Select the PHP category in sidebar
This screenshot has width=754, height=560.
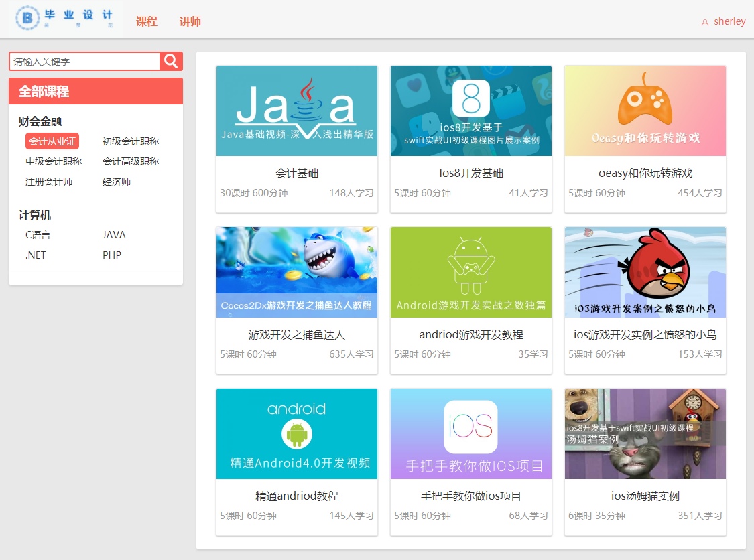tap(112, 255)
